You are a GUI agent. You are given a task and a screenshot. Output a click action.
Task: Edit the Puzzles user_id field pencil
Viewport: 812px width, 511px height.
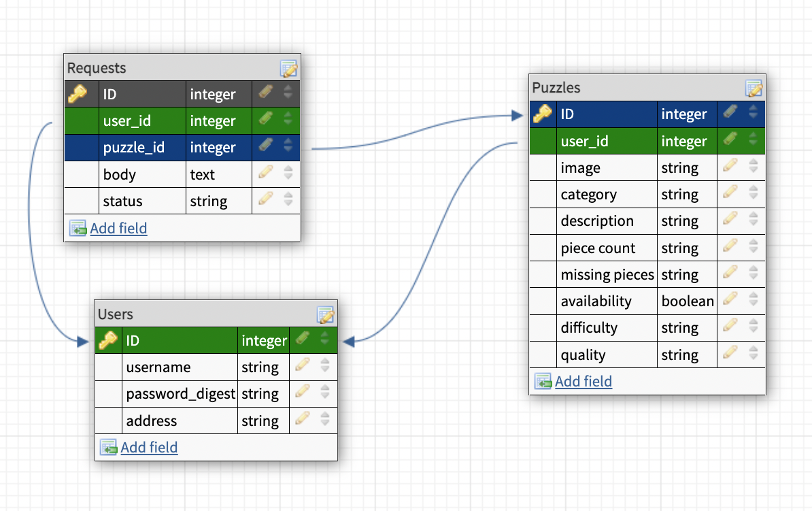point(730,138)
